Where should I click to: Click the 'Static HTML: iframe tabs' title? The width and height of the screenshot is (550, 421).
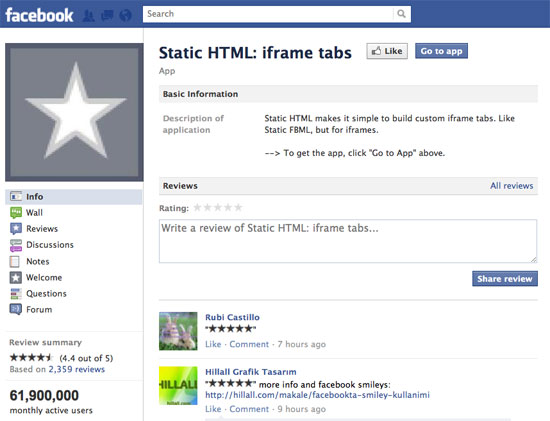tap(255, 53)
